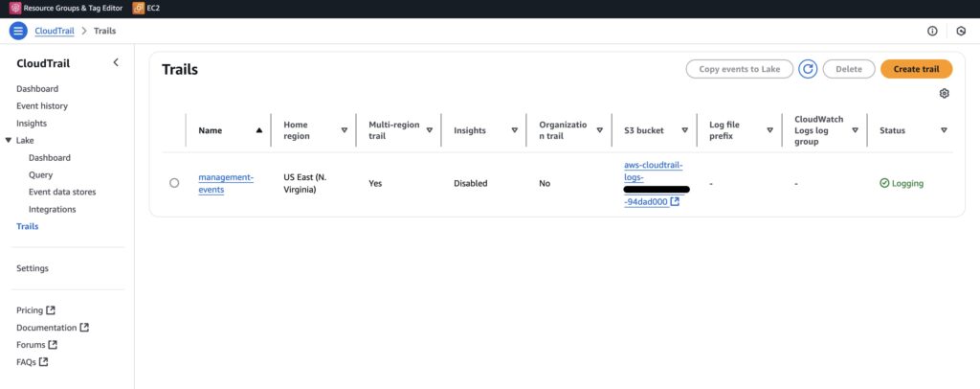This screenshot has height=389, width=980.
Task: Open Insights in side navigation
Action: click(x=32, y=124)
